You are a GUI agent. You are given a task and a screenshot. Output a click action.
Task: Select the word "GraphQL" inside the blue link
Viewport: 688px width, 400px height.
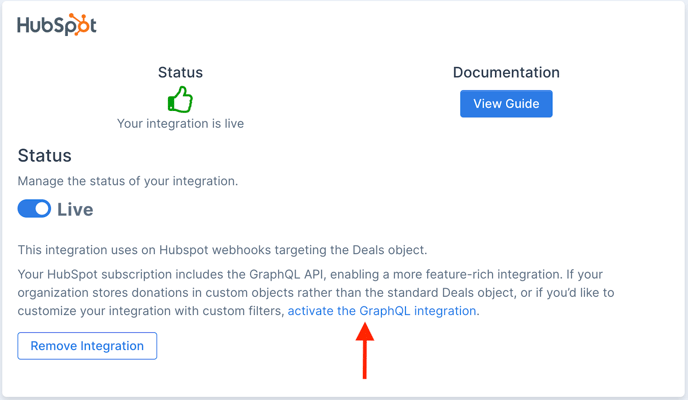point(384,311)
